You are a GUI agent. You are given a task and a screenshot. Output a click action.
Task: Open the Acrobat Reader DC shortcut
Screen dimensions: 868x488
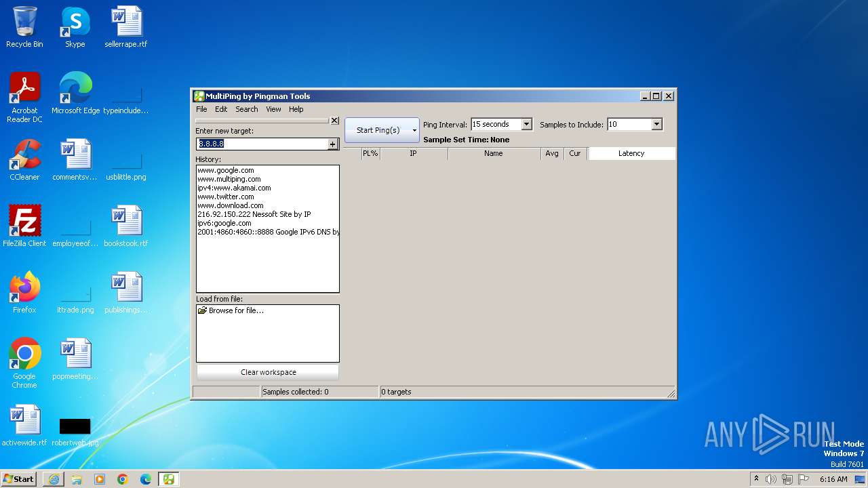pos(24,98)
